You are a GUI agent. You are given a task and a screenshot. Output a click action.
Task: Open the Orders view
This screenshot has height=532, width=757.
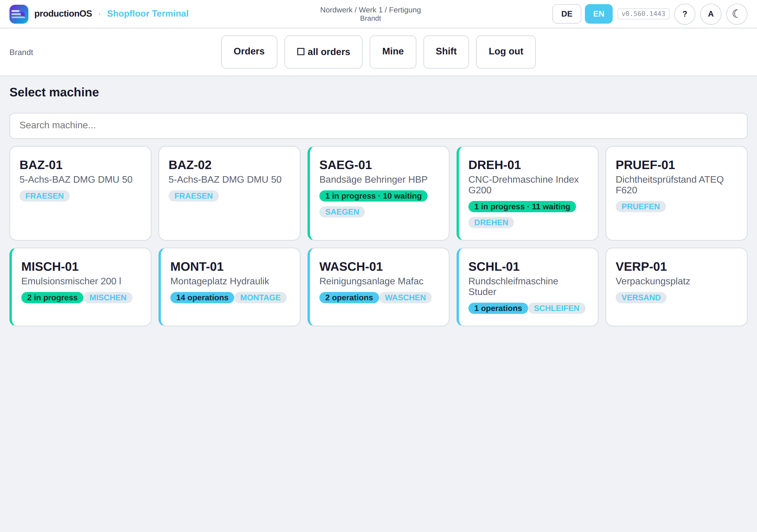(x=249, y=52)
